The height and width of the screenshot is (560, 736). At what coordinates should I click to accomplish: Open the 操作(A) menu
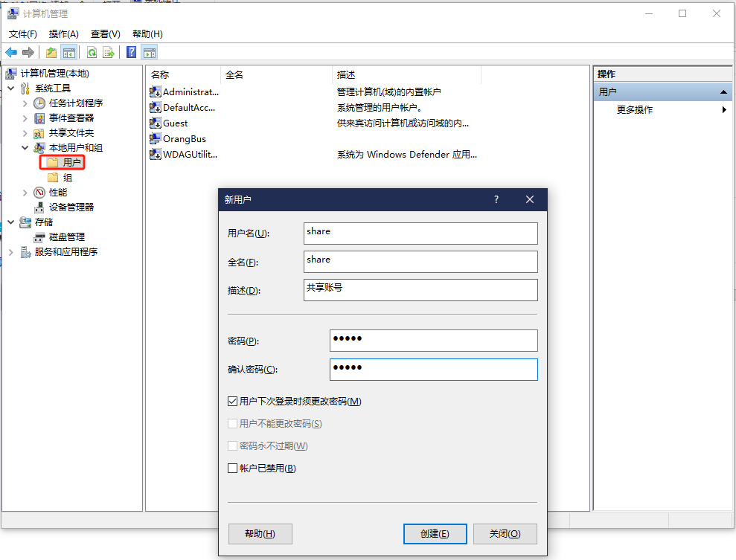tap(63, 34)
